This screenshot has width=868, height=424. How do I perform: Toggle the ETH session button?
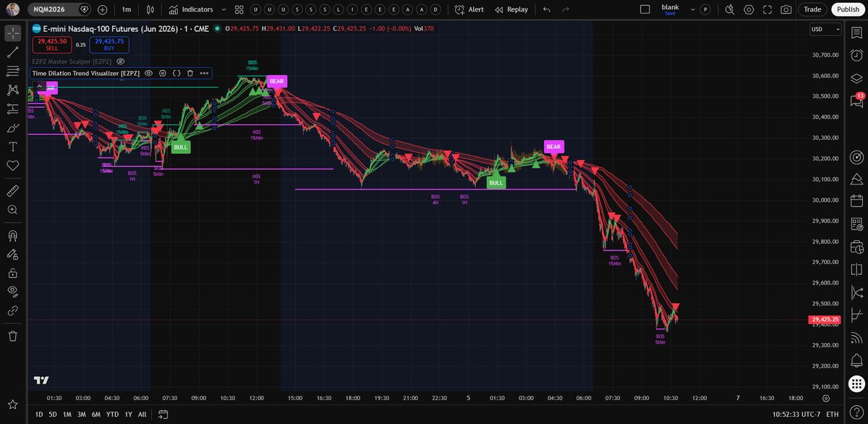click(832, 414)
